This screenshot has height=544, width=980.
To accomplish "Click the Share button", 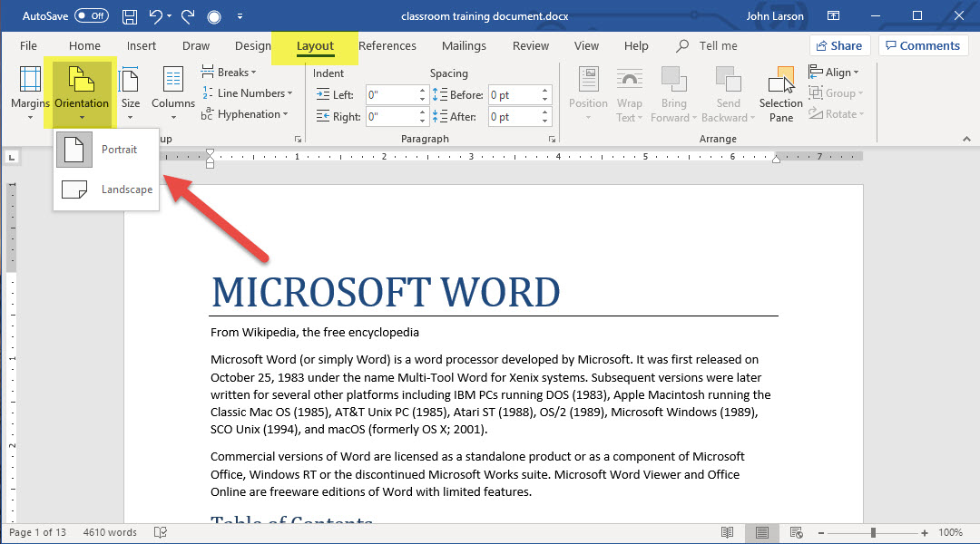I will 839,46.
